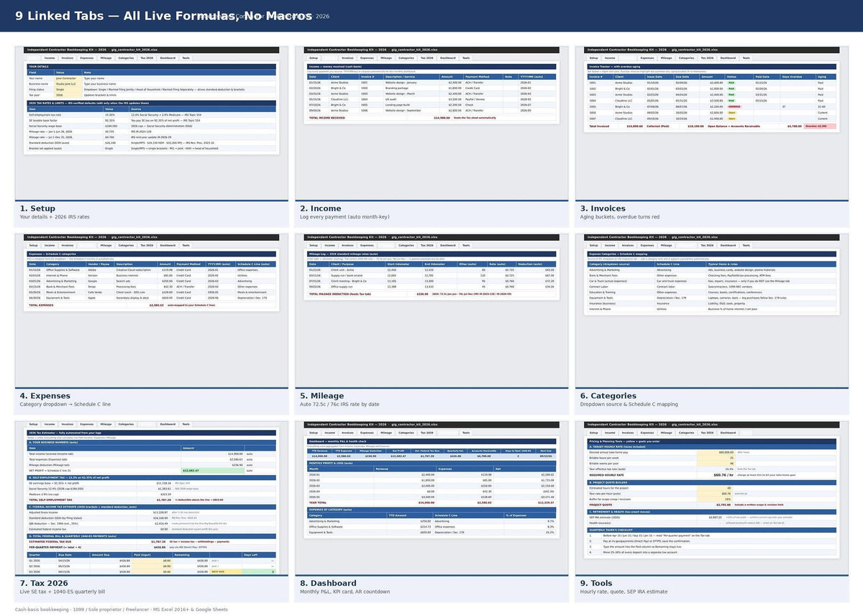
Task: Select the 'UX audit' row in Income sheet
Action: tap(431, 99)
